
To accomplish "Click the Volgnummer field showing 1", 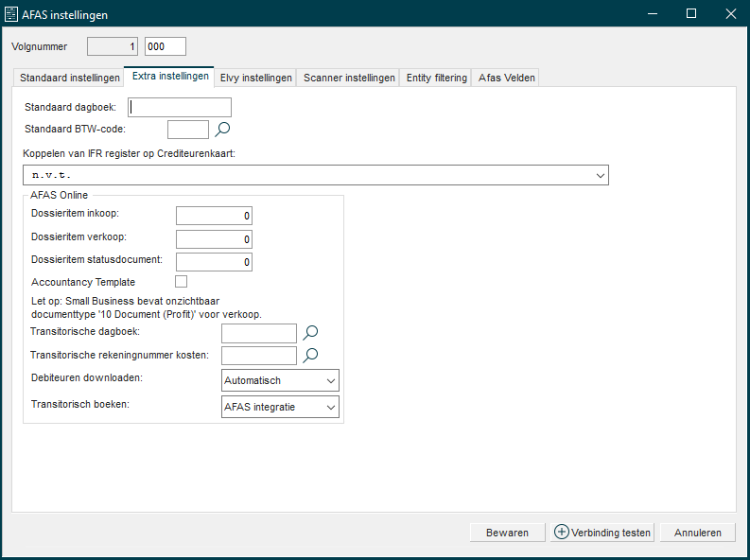I will (113, 46).
